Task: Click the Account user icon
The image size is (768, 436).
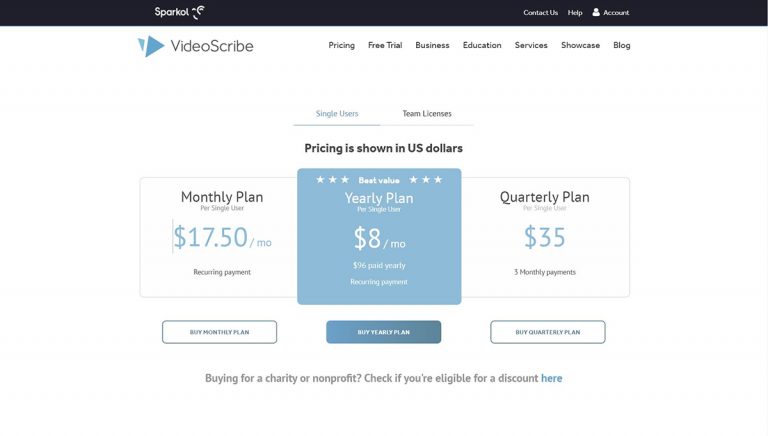Action: (x=597, y=12)
